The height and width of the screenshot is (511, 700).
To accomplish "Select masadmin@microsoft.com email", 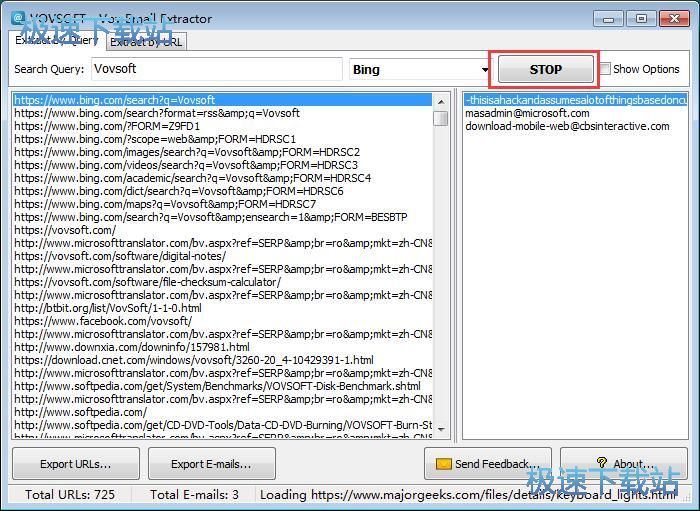I will [x=575, y=113].
